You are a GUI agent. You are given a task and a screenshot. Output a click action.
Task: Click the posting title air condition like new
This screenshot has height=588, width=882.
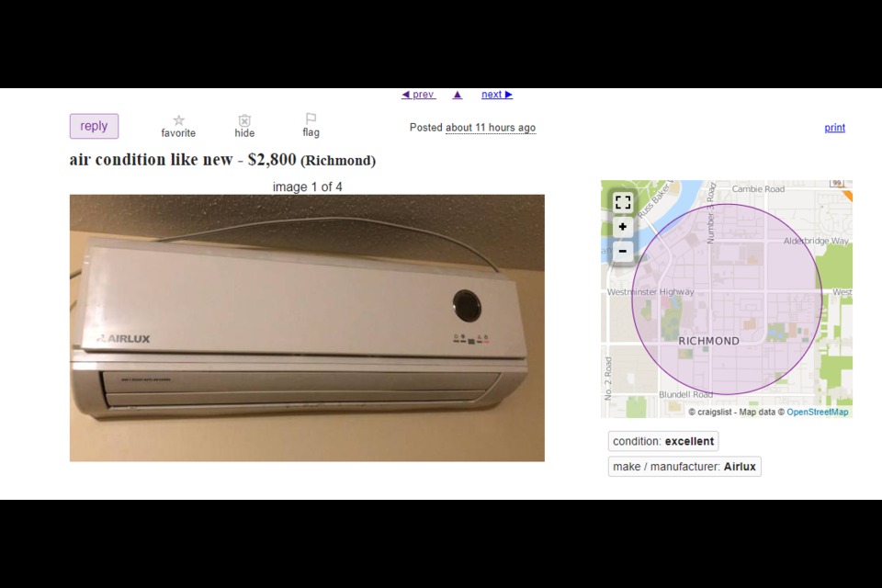pyautogui.click(x=151, y=160)
